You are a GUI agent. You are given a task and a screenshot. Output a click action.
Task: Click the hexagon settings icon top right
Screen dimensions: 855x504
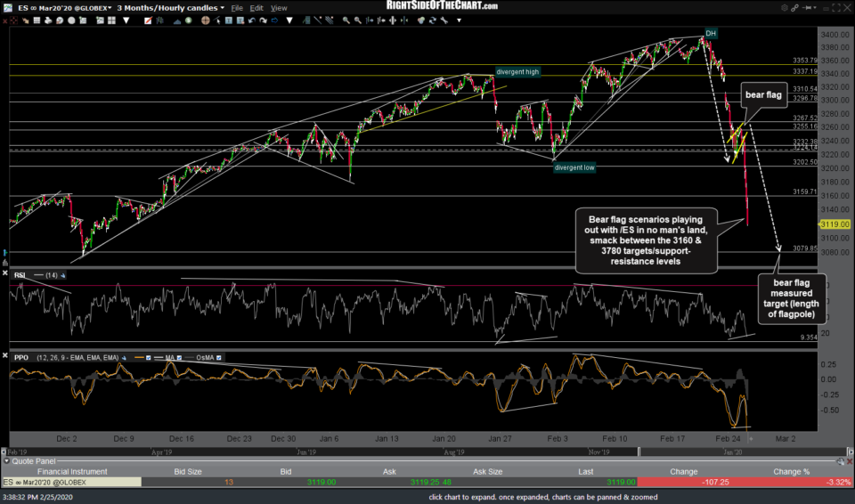pyautogui.click(x=785, y=8)
